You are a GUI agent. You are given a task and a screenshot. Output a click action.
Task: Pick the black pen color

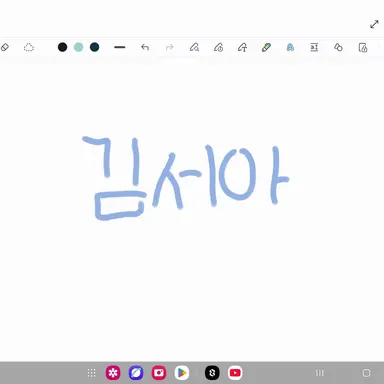click(x=62, y=47)
